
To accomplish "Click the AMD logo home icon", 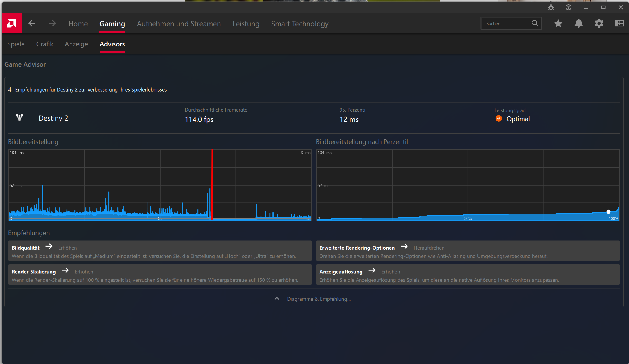I will click(12, 23).
